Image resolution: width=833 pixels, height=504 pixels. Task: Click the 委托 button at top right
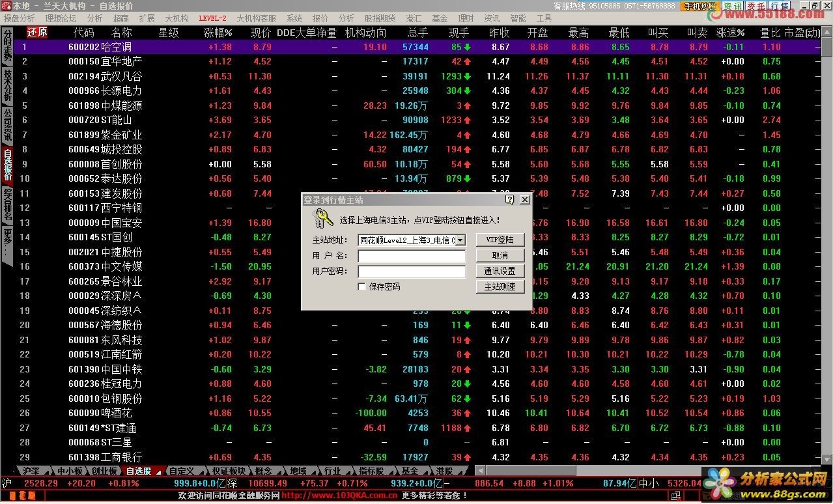[x=755, y=6]
